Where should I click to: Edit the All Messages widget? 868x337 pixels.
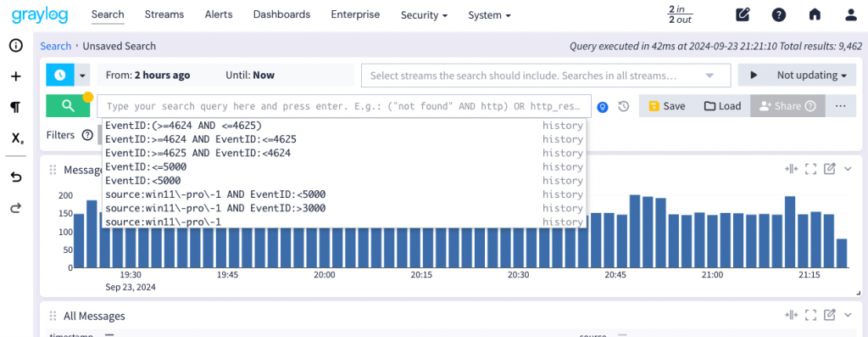pyautogui.click(x=829, y=316)
